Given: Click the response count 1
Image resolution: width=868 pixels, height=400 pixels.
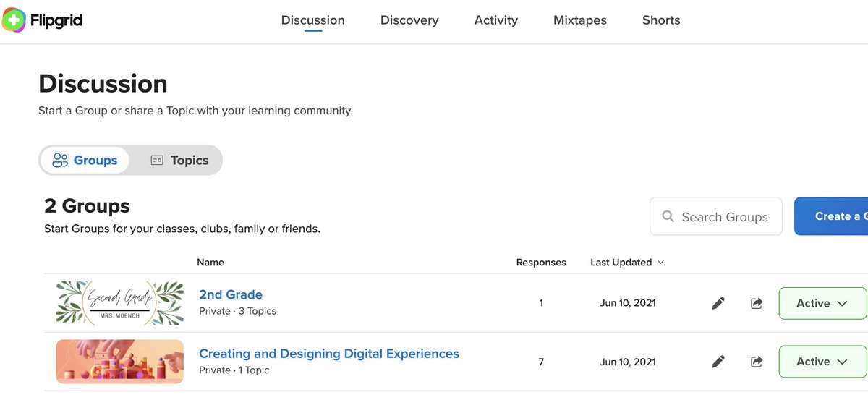Looking at the screenshot, I should tap(541, 303).
